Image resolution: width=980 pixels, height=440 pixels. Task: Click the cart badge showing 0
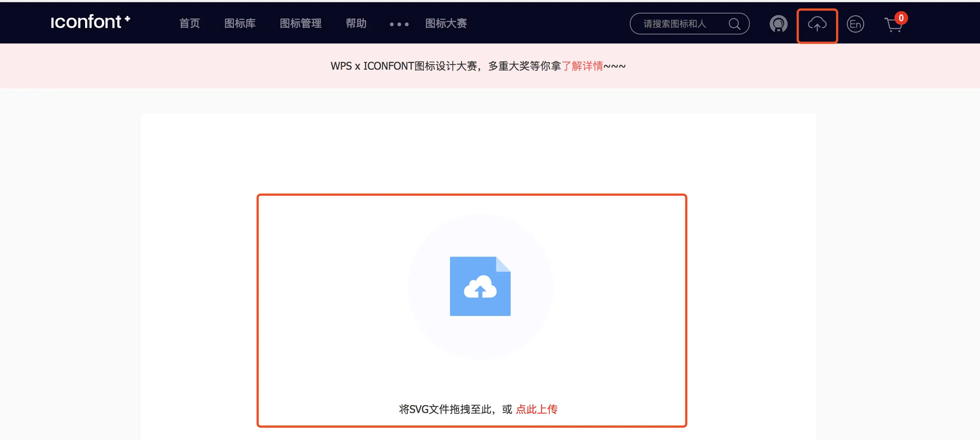click(901, 18)
